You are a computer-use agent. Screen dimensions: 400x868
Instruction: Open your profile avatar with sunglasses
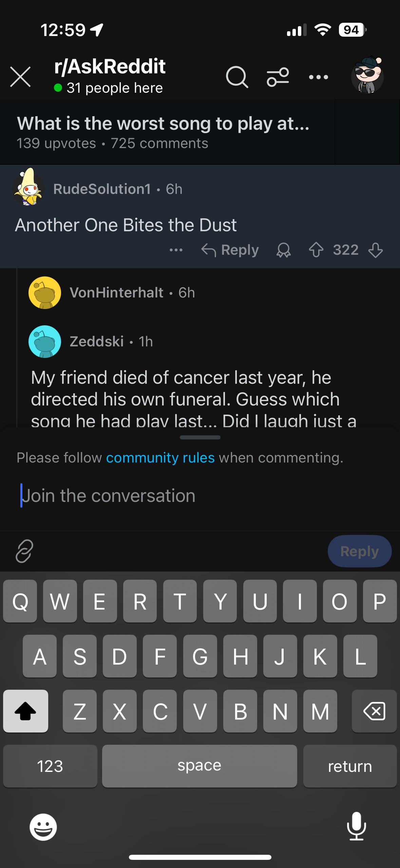[x=367, y=76]
